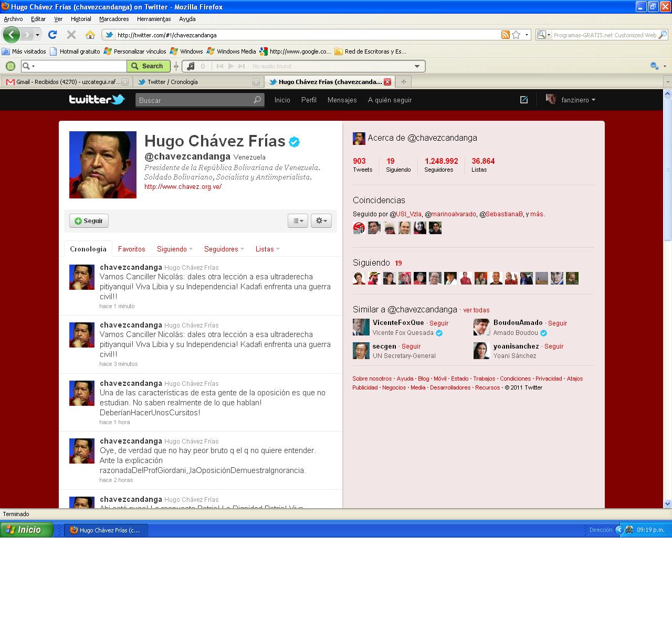Open the Historial menu
The height and width of the screenshot is (630, 672).
coord(81,19)
